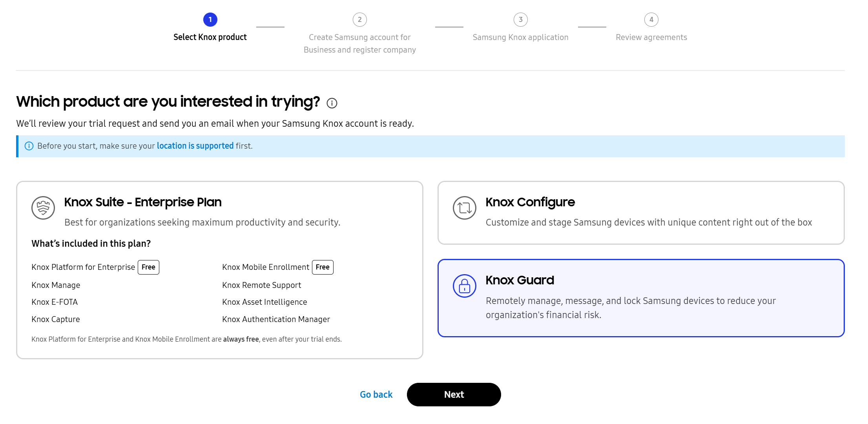The height and width of the screenshot is (424, 868).
Task: Click step 4 circle for Review agreements
Action: point(651,19)
